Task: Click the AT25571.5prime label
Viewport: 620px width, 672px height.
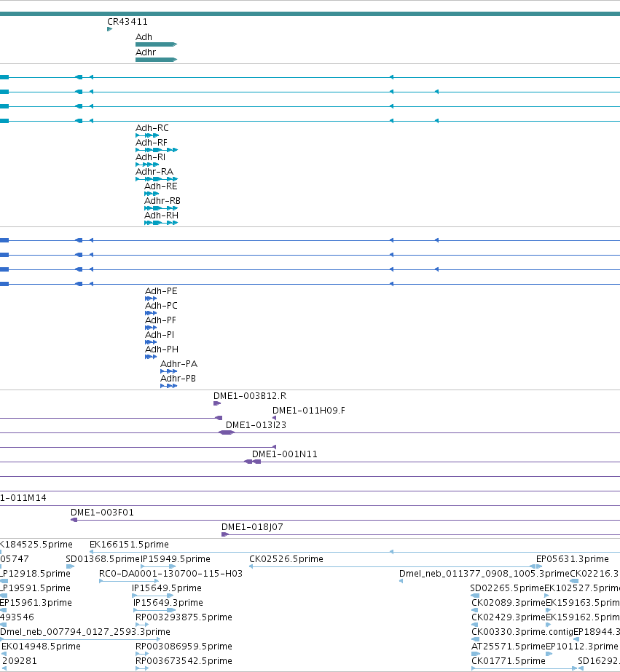Action: [509, 647]
